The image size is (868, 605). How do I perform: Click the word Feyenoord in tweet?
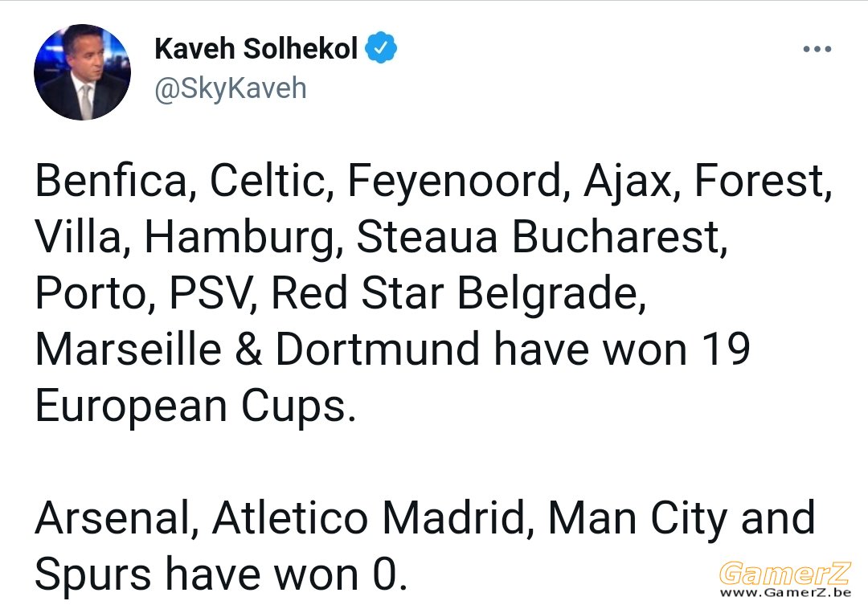tap(454, 182)
